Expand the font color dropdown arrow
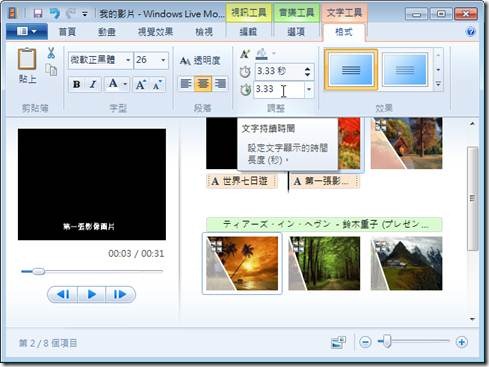The image size is (489, 367). [125, 84]
